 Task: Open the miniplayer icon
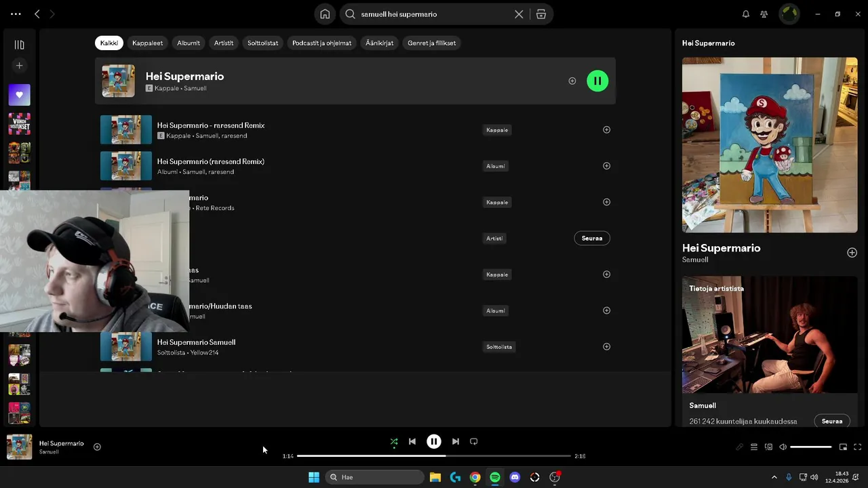point(843,447)
